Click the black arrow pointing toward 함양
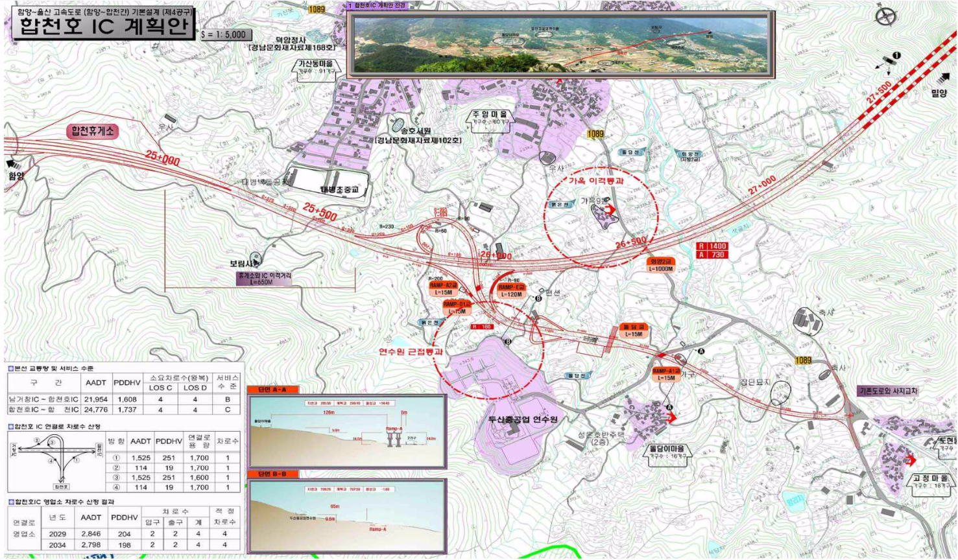Image resolution: width=958 pixels, height=560 pixels. pos(14,163)
